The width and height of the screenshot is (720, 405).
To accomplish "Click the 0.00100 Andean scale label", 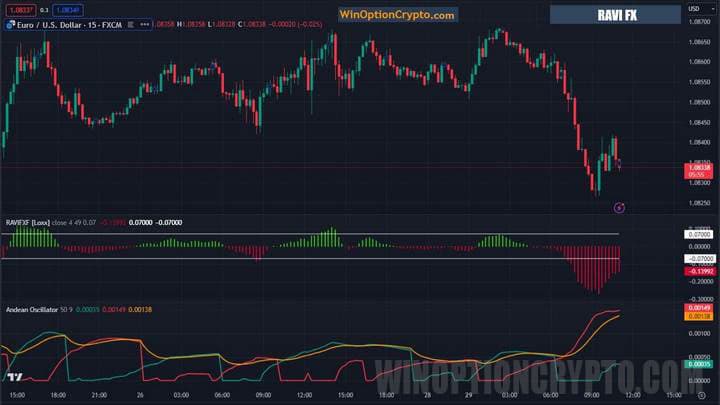I will pos(699,333).
